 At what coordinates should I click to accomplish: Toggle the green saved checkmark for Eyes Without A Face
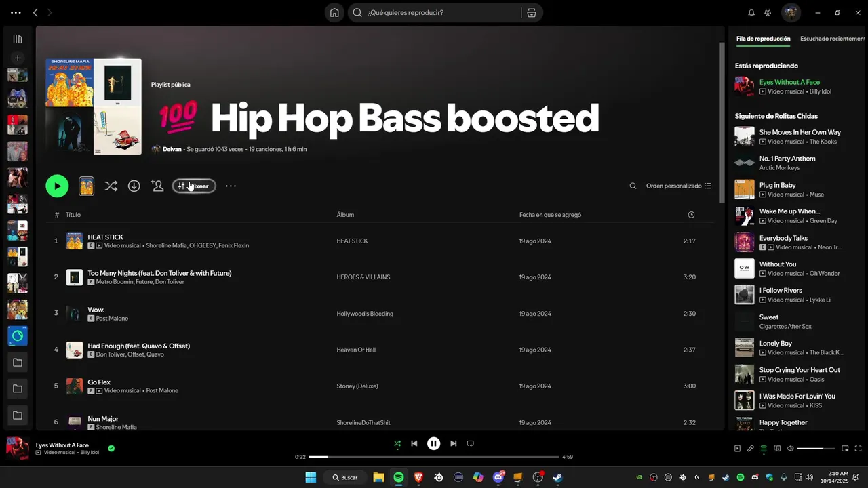(111, 448)
